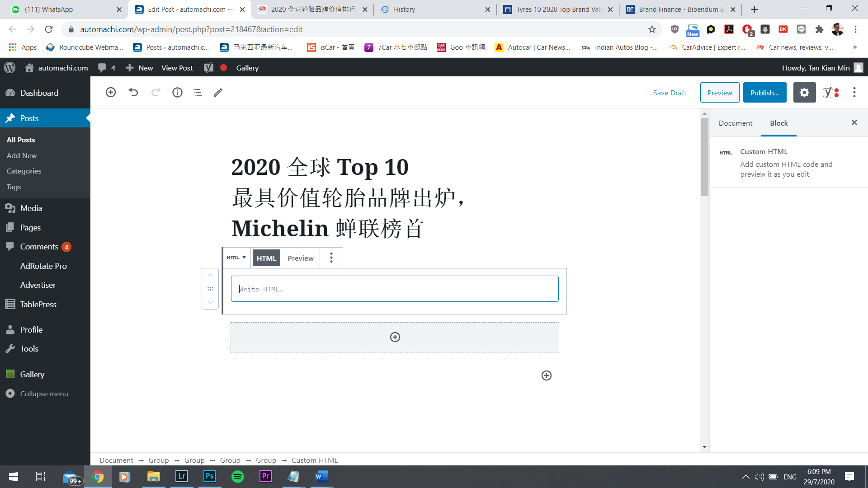This screenshot has height=488, width=868.
Task: Open Media in the admin sidebar
Action: tap(31, 208)
